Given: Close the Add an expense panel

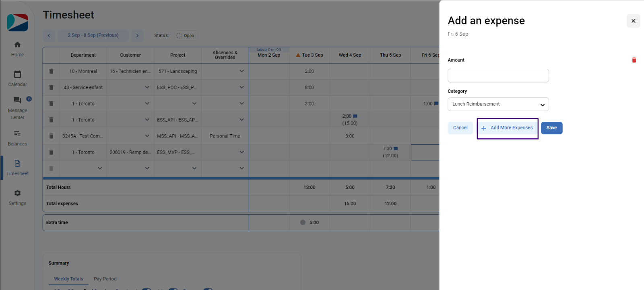Looking at the screenshot, I should click(633, 21).
